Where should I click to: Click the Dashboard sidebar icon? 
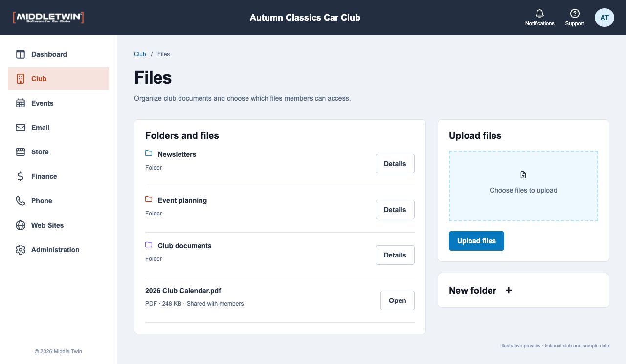pos(21,54)
